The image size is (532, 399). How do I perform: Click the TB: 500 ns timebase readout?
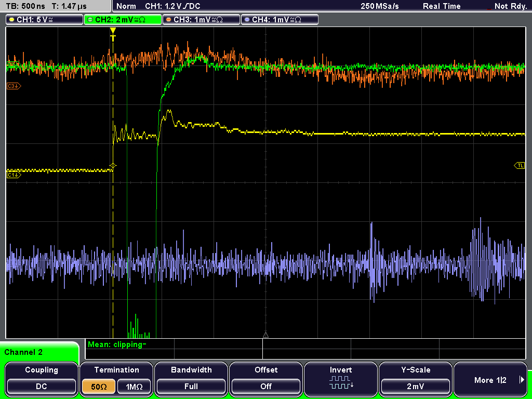25,6
